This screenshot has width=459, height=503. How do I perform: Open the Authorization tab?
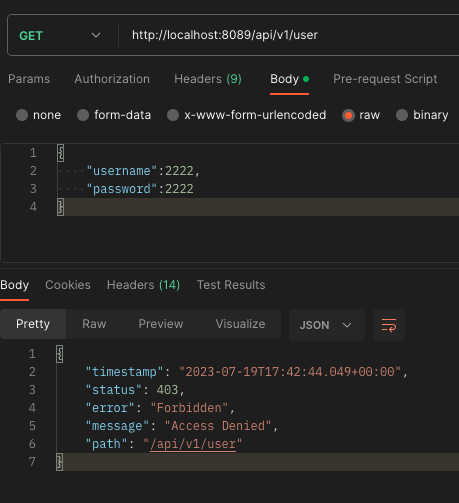point(112,79)
